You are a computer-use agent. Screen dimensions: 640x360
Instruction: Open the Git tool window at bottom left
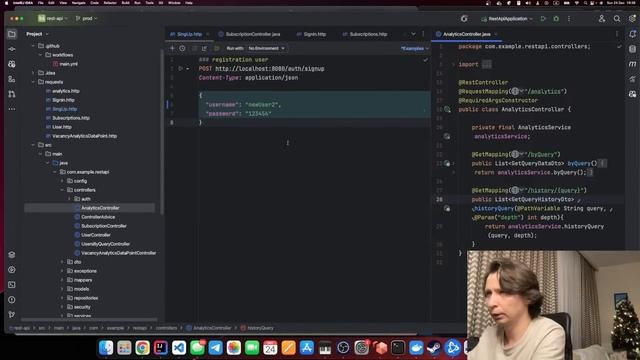pos(12,314)
